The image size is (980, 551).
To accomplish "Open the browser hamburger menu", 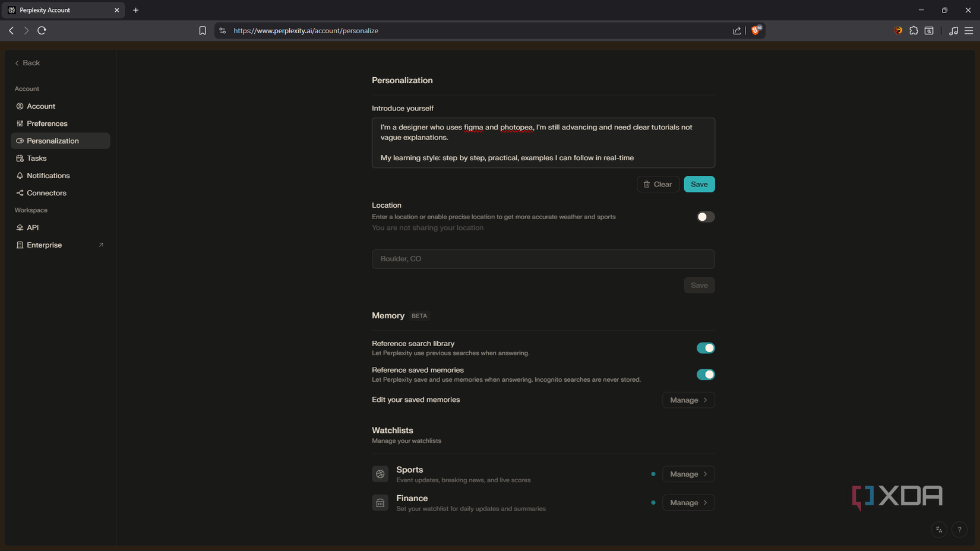I will pyautogui.click(x=969, y=31).
